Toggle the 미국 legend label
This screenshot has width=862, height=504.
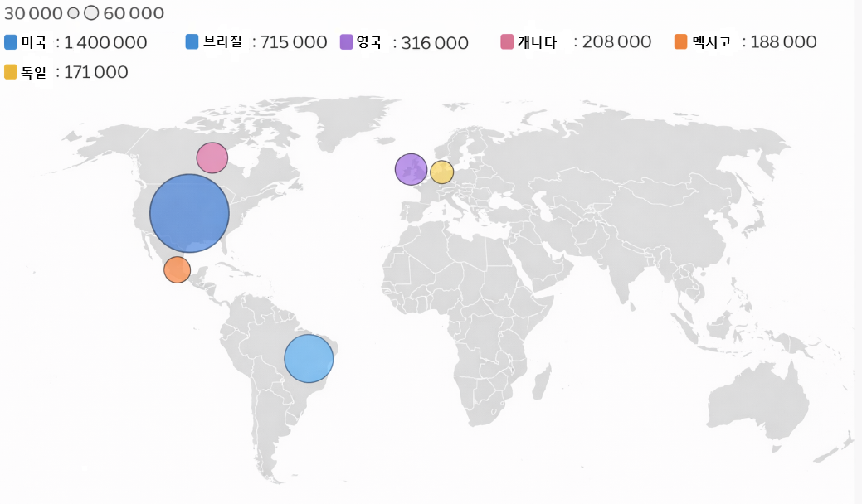(x=34, y=43)
